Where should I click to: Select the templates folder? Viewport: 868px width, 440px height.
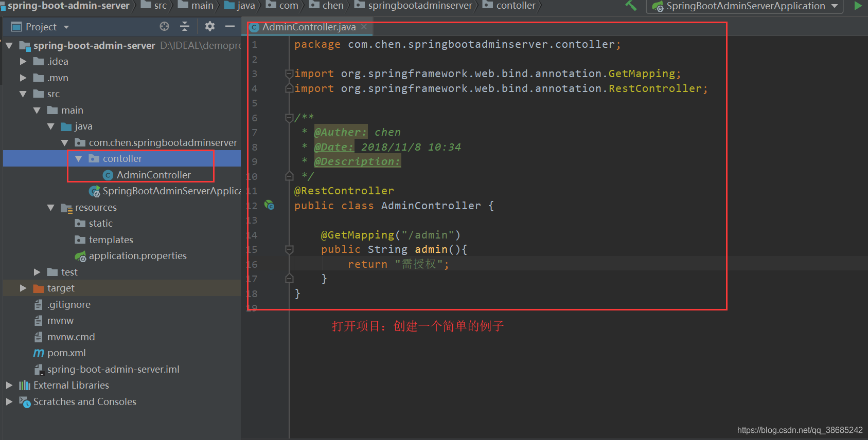tap(111, 240)
